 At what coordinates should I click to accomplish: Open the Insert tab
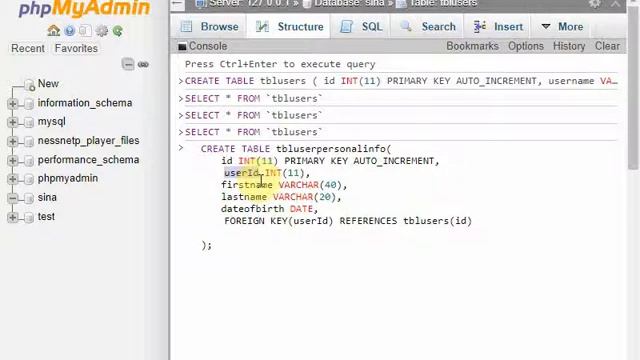(x=498, y=27)
